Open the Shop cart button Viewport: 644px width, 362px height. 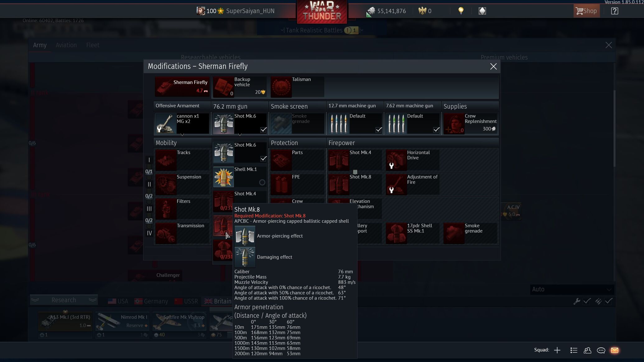tap(586, 11)
